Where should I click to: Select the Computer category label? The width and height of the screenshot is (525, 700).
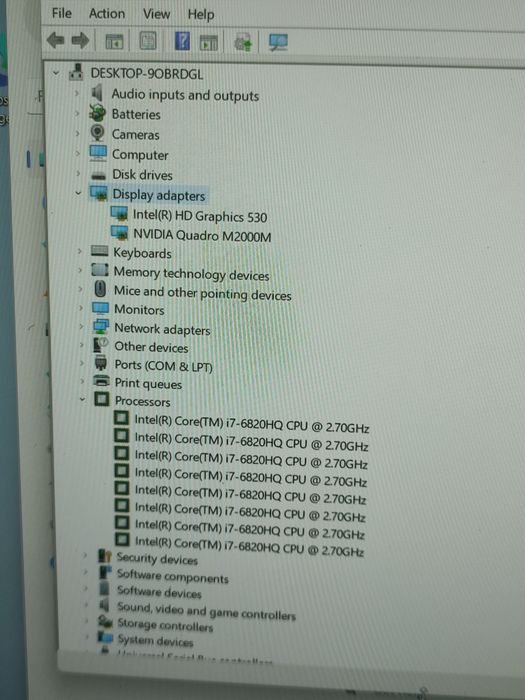(140, 155)
